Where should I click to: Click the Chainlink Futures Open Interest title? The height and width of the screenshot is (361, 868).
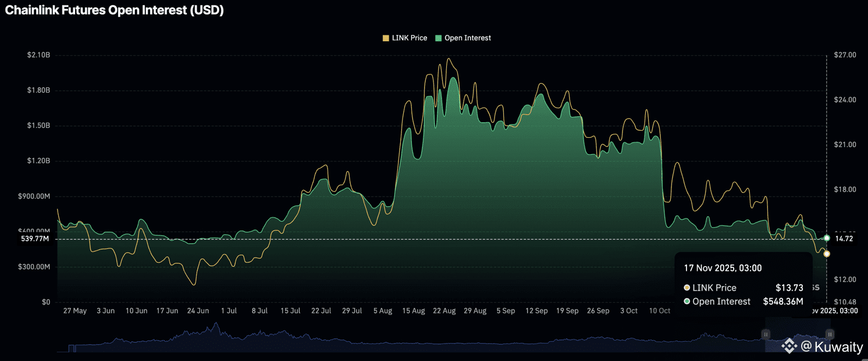pos(114,10)
